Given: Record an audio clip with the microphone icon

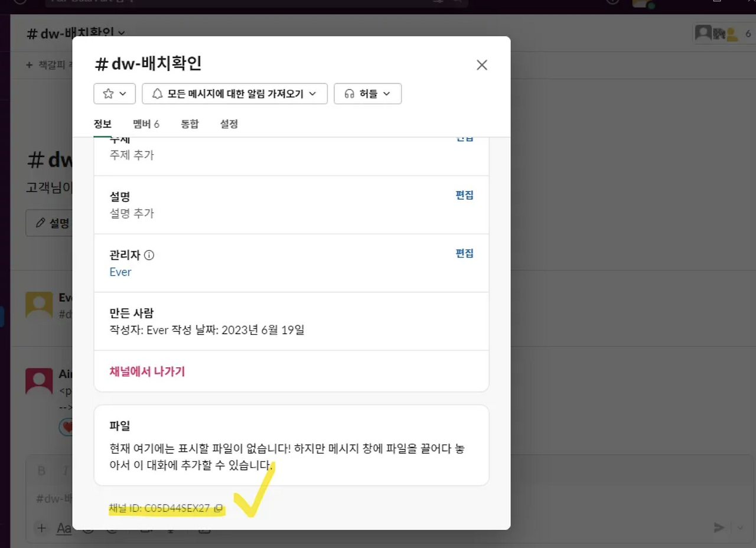Looking at the screenshot, I should pyautogui.click(x=170, y=529).
